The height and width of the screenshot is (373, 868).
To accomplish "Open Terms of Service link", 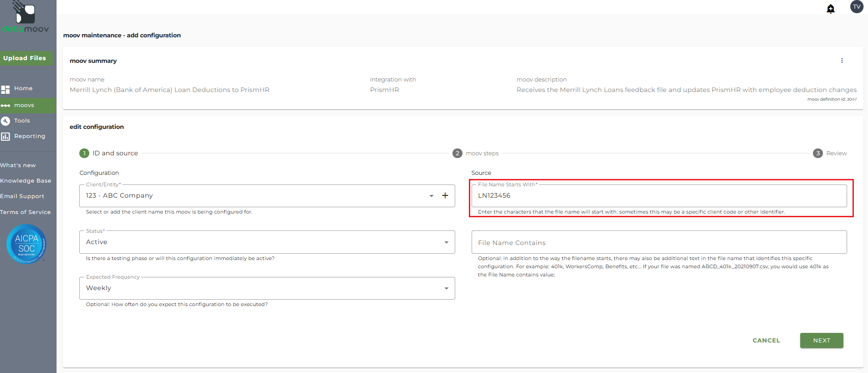I will click(x=26, y=212).
